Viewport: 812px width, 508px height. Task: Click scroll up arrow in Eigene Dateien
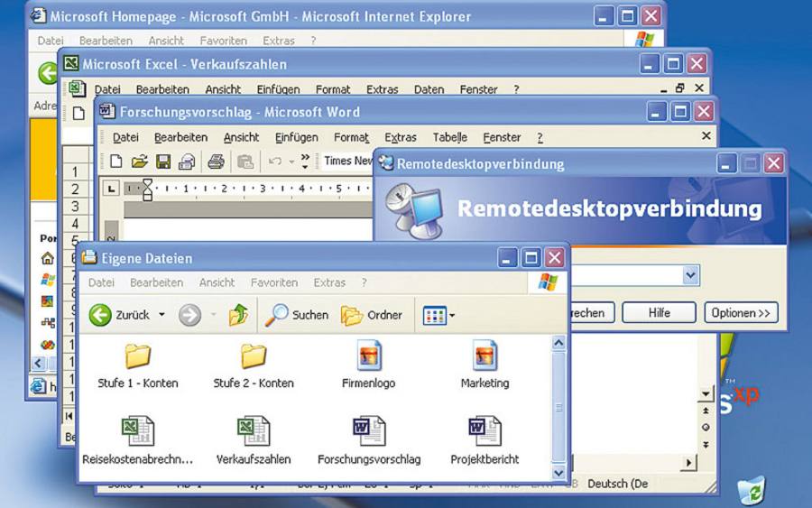(x=558, y=343)
